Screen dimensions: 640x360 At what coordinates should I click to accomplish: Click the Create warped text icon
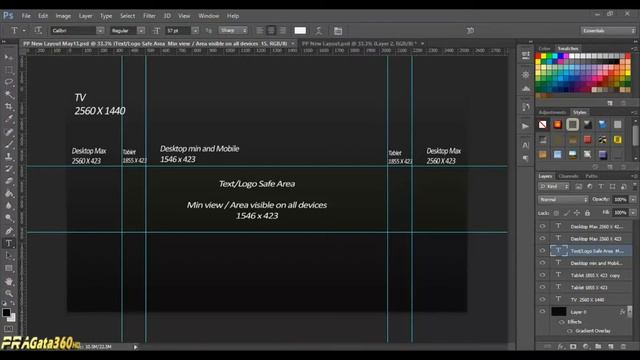coord(319,31)
